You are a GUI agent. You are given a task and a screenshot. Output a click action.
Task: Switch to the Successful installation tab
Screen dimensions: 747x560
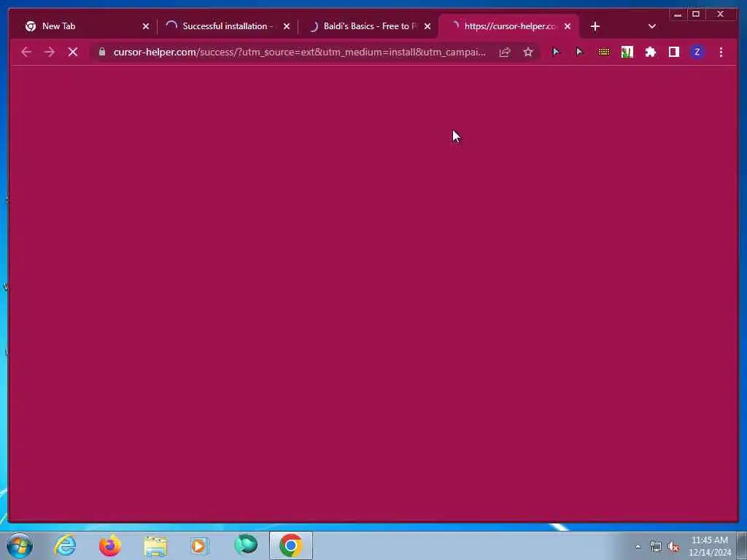[x=227, y=26]
